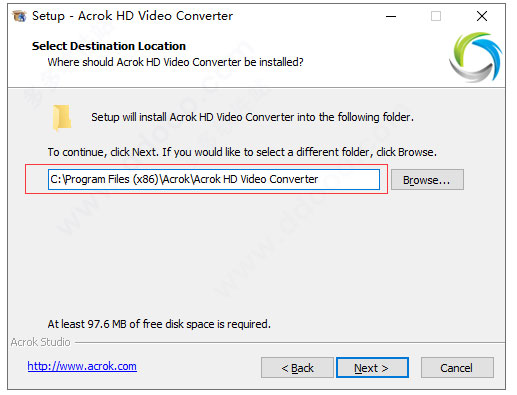Click the setup installer icon in title bar
Image resolution: width=517 pixels, height=395 pixels.
(x=19, y=16)
